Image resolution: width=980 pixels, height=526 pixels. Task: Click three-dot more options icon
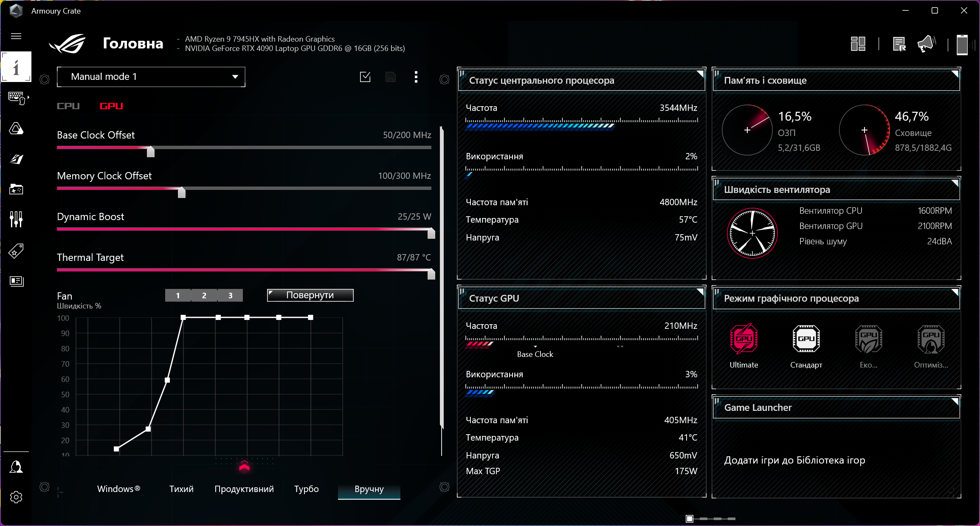pos(416,77)
